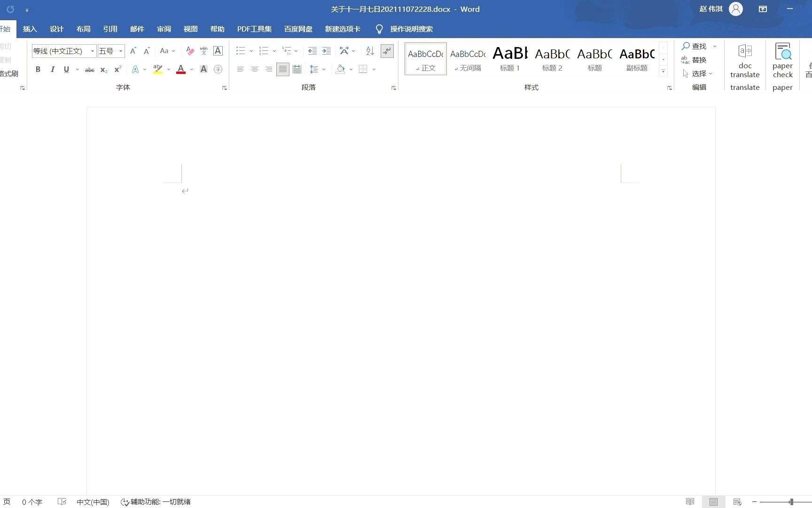This screenshot has height=508, width=812.
Task: Click redo/repeat icon in title bar
Action: coord(10,9)
